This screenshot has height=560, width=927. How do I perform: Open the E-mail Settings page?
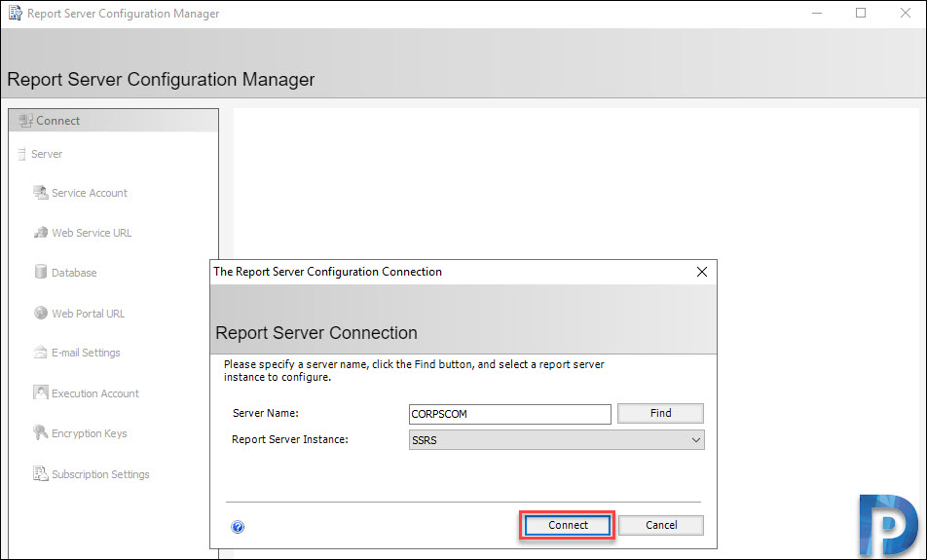(86, 353)
